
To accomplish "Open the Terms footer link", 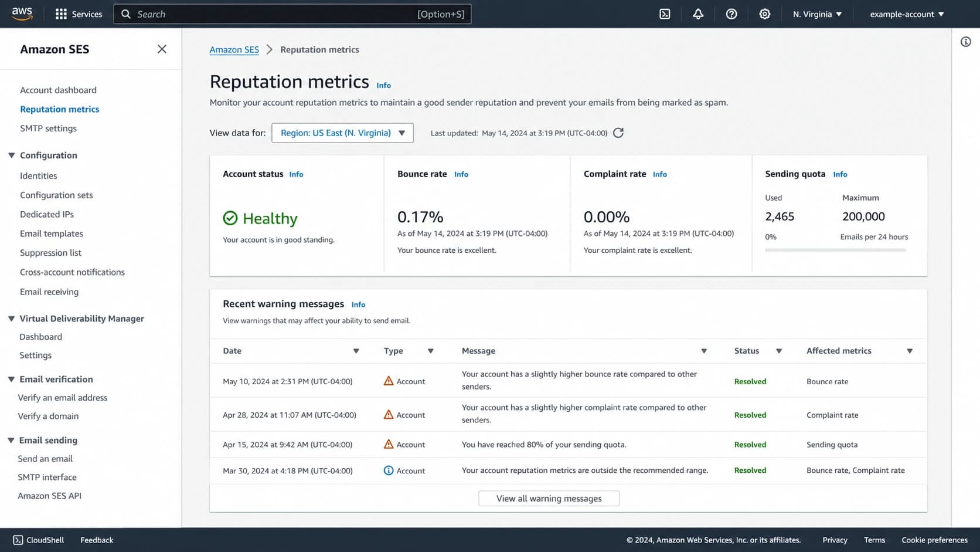I will pyautogui.click(x=874, y=540).
